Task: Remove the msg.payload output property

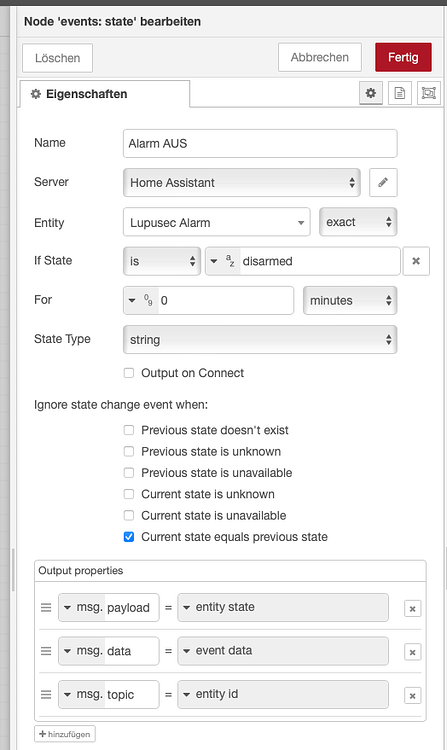Action: [413, 608]
